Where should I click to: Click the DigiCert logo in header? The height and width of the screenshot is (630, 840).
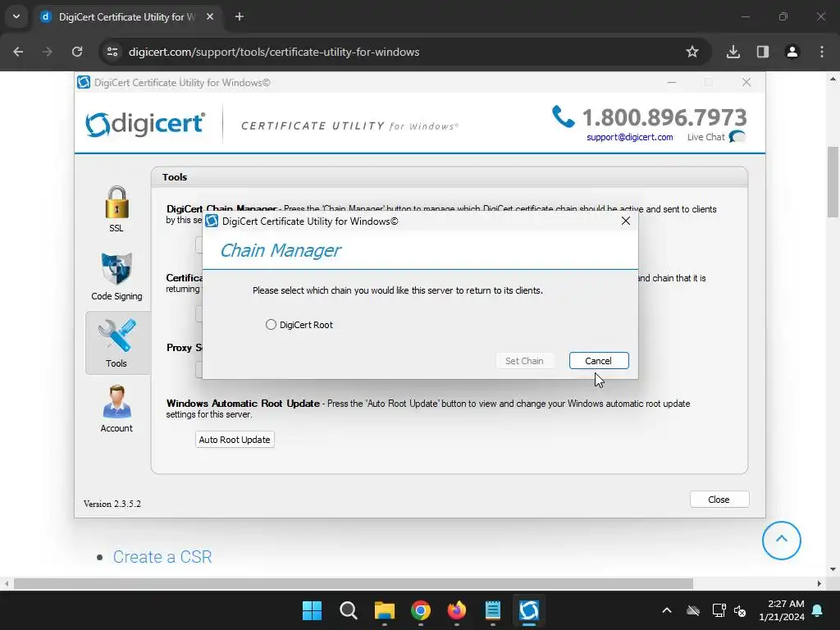[x=145, y=124]
